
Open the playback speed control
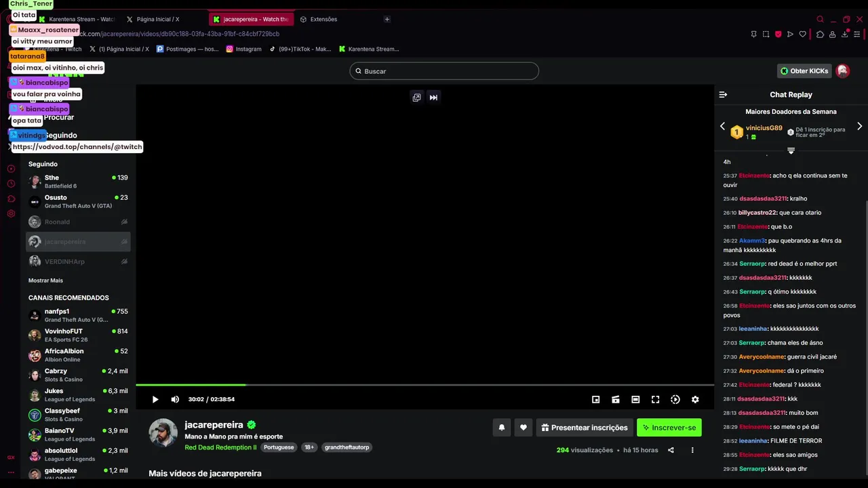point(675,400)
